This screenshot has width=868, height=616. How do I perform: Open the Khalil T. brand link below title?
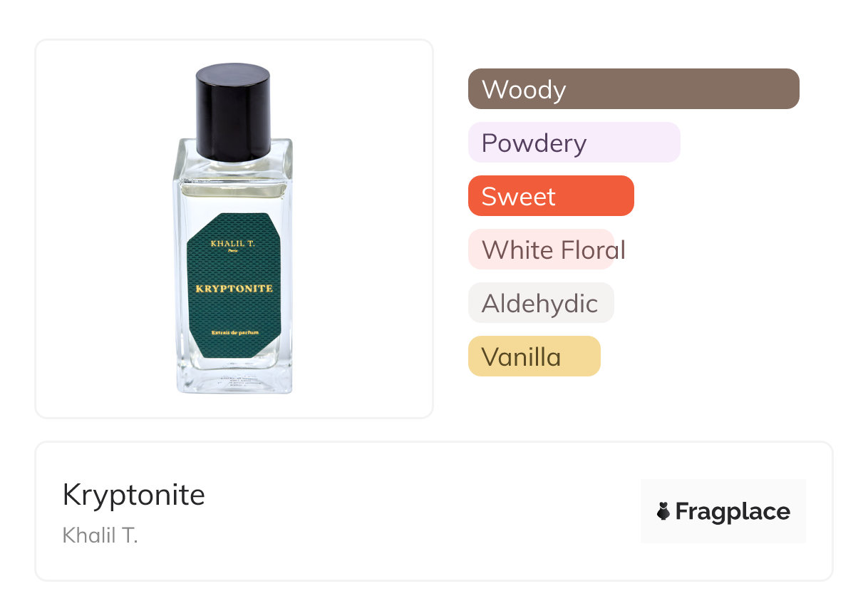pyautogui.click(x=100, y=535)
